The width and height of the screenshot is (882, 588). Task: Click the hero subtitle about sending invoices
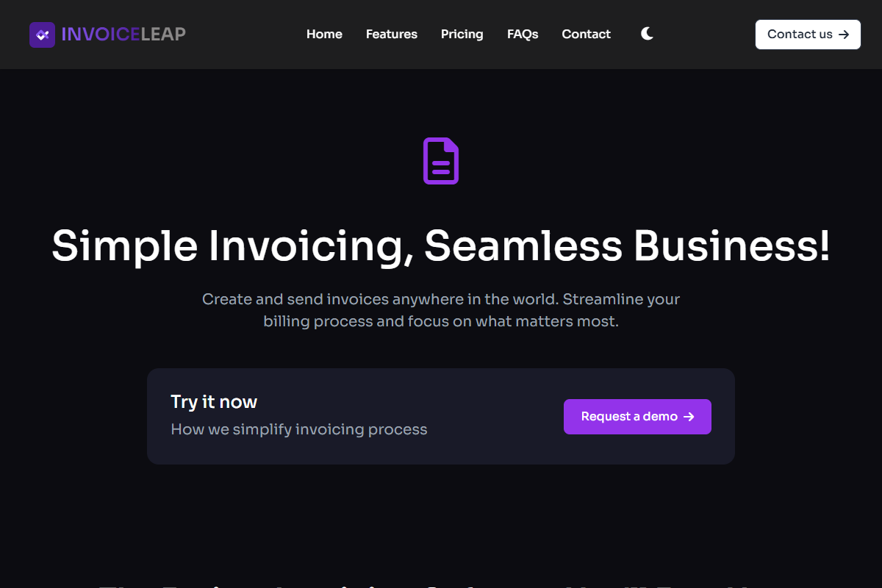click(x=441, y=309)
